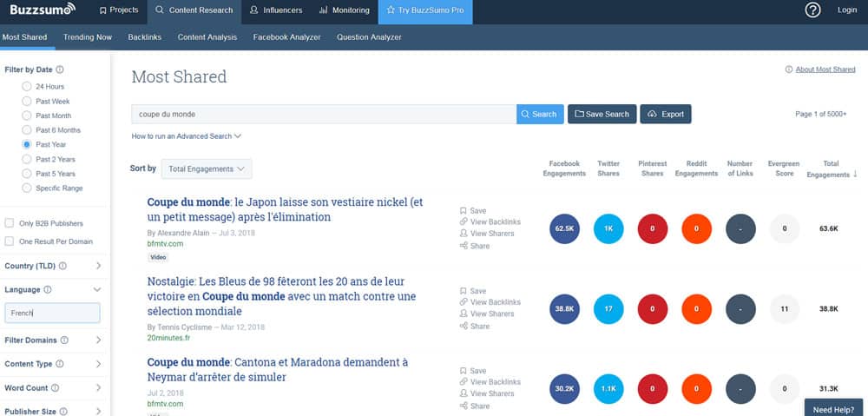Select the Past Year radio button
Image resolution: width=868 pixels, height=416 pixels.
click(27, 144)
